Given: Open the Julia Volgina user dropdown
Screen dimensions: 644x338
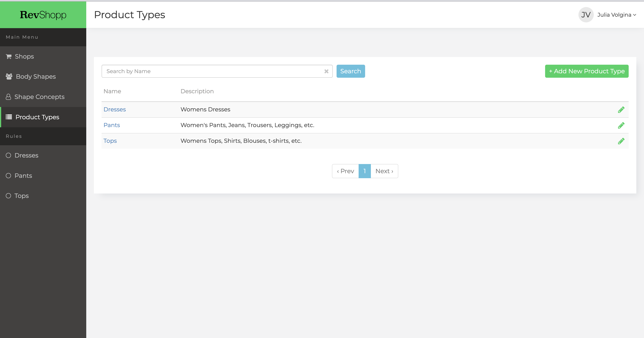Looking at the screenshot, I should tap(617, 15).
